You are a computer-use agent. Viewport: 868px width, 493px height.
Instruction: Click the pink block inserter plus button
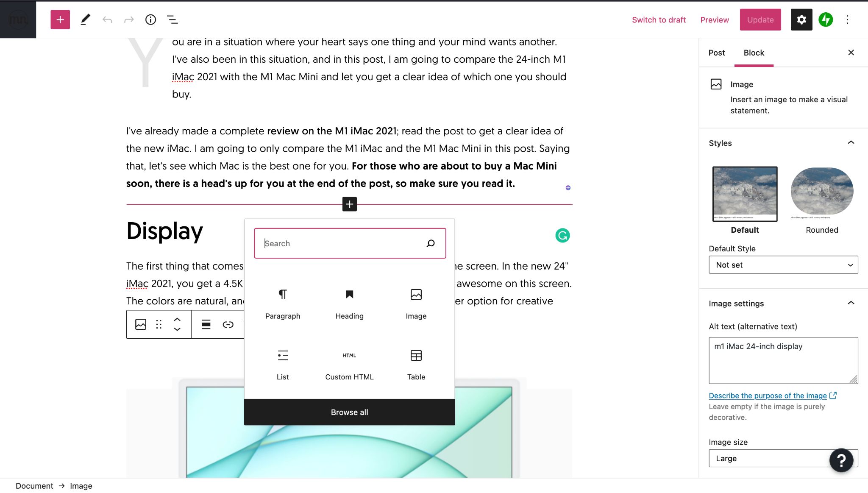coord(60,19)
